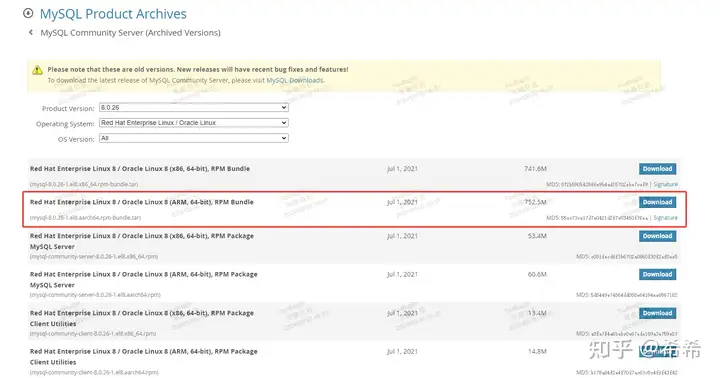
Task: Open Signature link for ARM RPM Bundle
Action: [x=665, y=218]
